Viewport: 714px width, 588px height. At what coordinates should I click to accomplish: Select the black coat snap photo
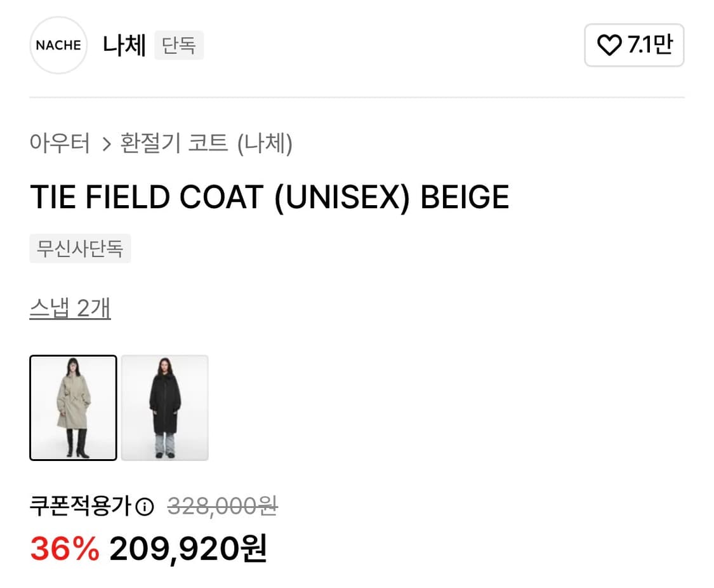tap(164, 407)
